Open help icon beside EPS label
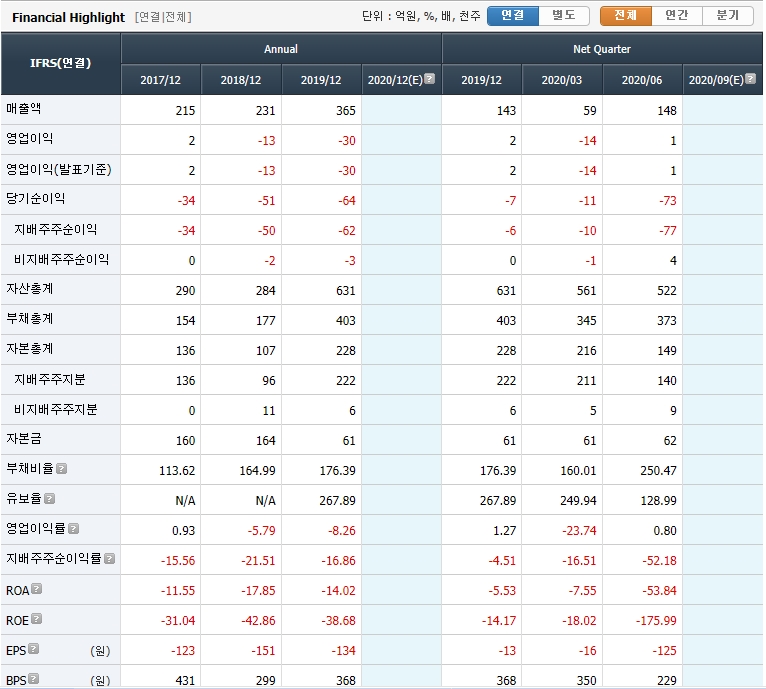Image resolution: width=766 pixels, height=689 pixels. (x=33, y=649)
